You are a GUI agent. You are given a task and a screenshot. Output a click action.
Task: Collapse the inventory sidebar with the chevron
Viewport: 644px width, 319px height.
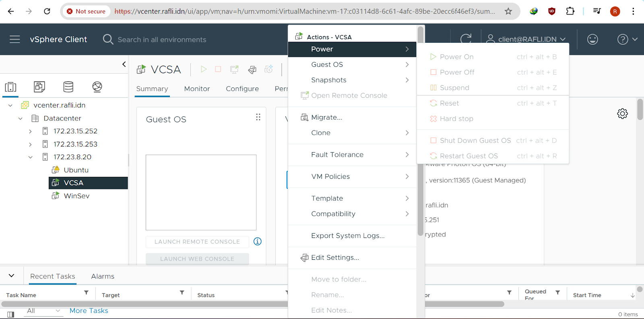pyautogui.click(x=124, y=64)
